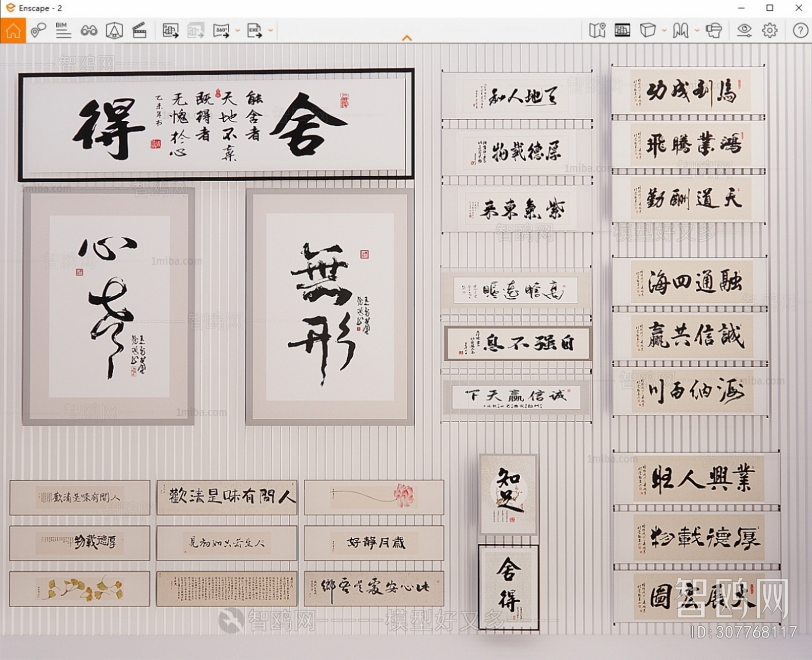812x660 pixels.
Task: Open the BIM information panel
Action: click(63, 31)
